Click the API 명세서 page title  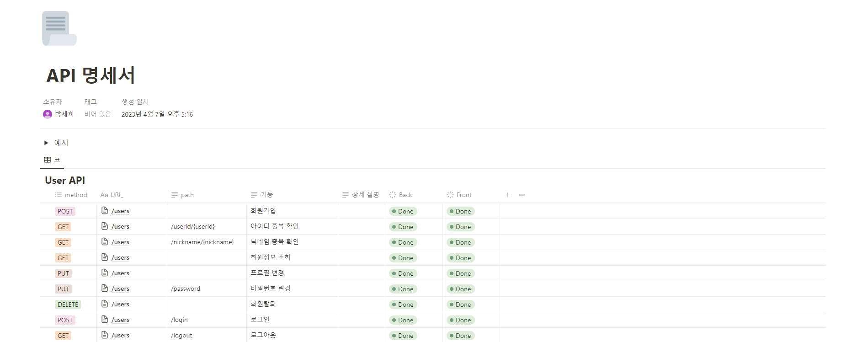[x=91, y=76]
